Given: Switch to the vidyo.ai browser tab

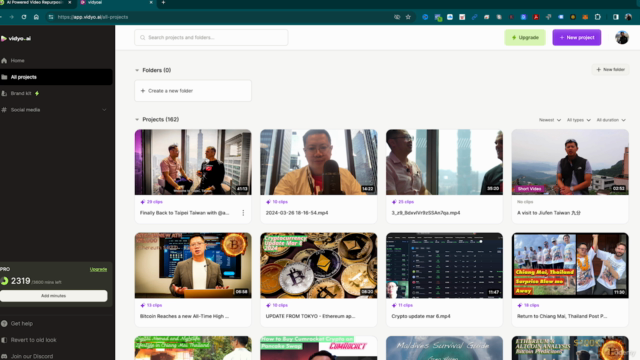Looking at the screenshot, I should [116, 3].
